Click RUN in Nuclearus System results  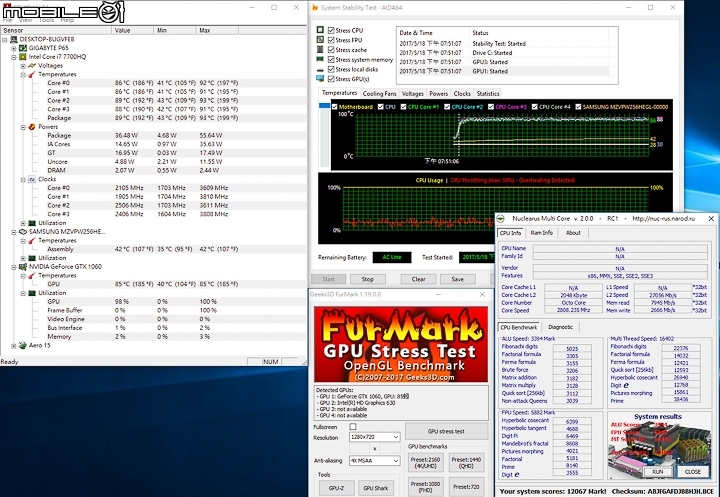(x=657, y=472)
